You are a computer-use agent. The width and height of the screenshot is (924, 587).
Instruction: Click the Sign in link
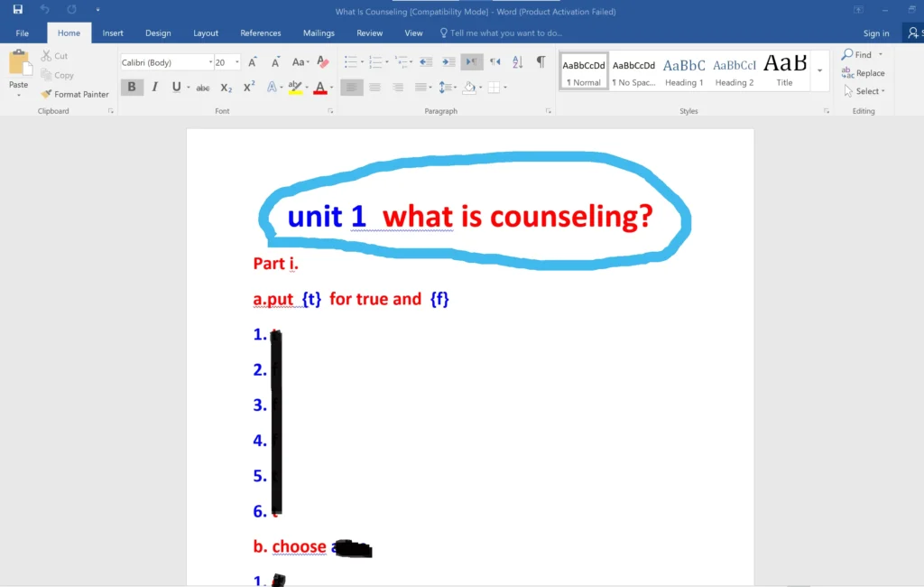click(x=874, y=33)
